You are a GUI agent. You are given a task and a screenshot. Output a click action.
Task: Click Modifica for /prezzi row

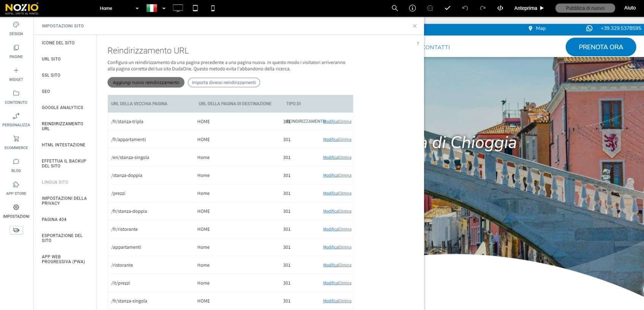330,193
